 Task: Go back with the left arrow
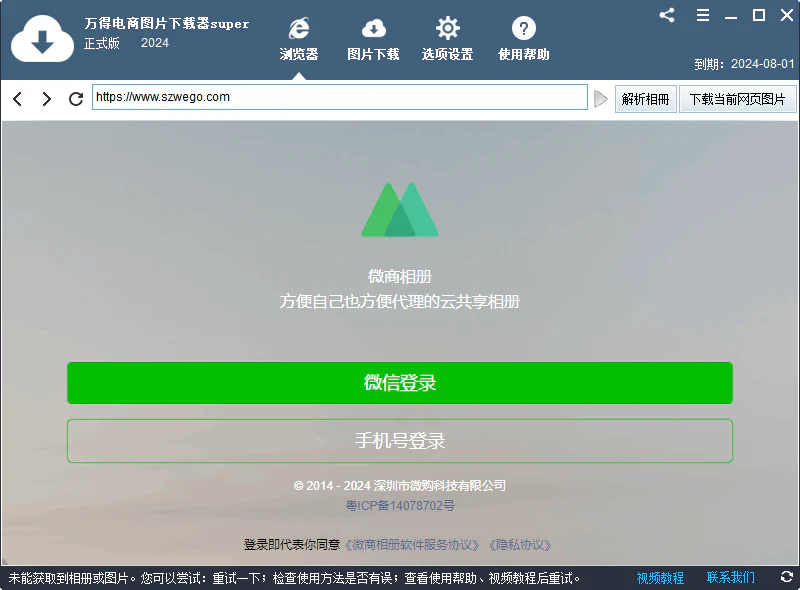18,99
